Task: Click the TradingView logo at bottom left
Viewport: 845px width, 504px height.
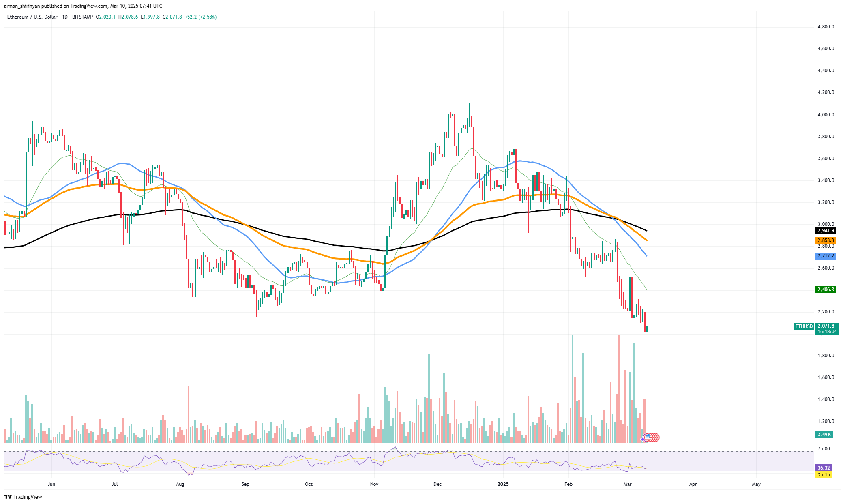Action: pos(23,497)
